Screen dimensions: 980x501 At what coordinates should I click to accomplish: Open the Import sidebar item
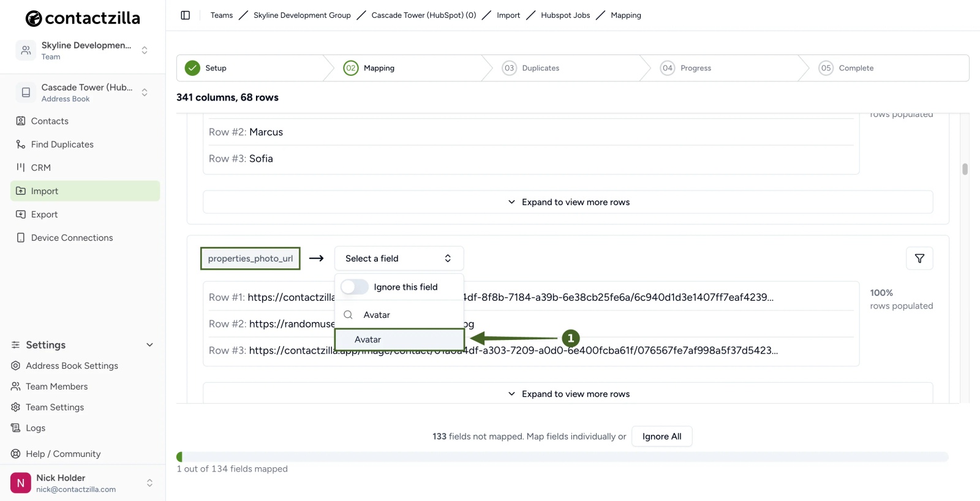tap(85, 191)
